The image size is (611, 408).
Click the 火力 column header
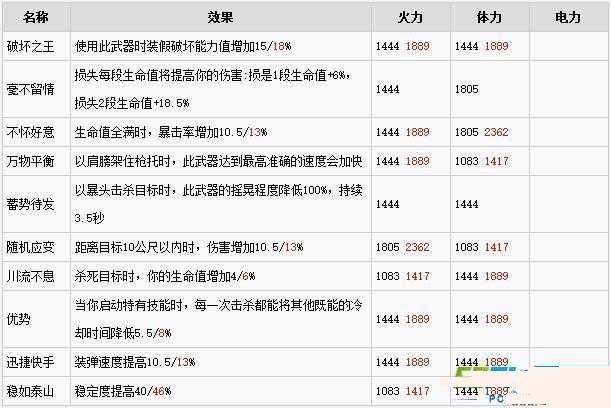410,18
